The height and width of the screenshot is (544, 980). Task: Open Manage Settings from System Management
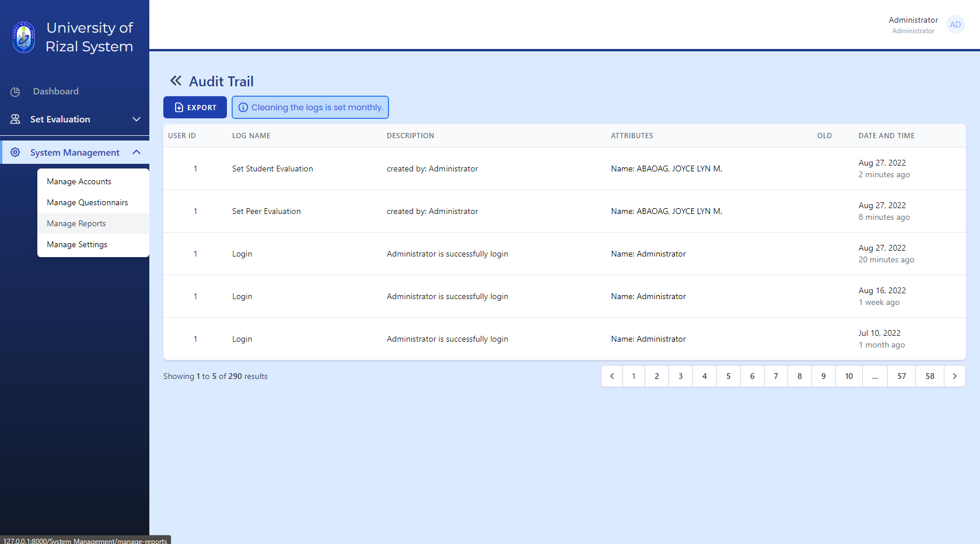[76, 244]
